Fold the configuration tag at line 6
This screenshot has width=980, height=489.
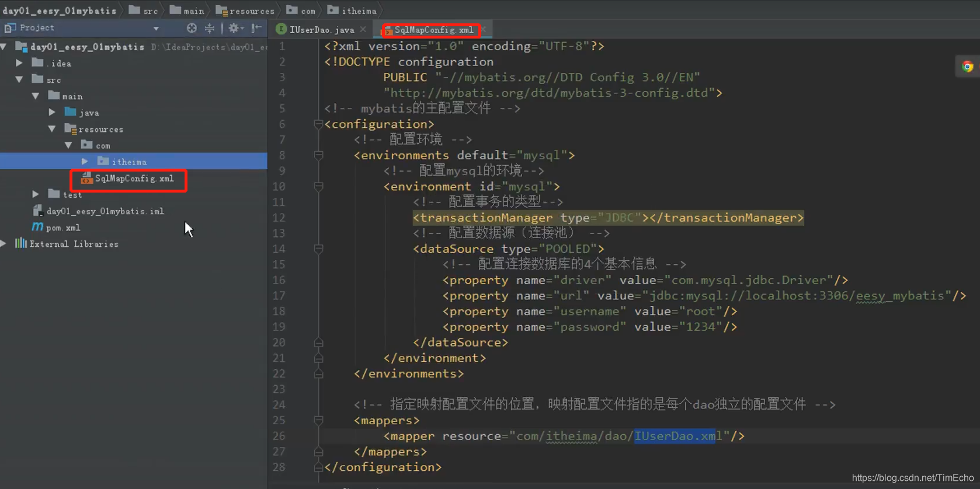318,124
